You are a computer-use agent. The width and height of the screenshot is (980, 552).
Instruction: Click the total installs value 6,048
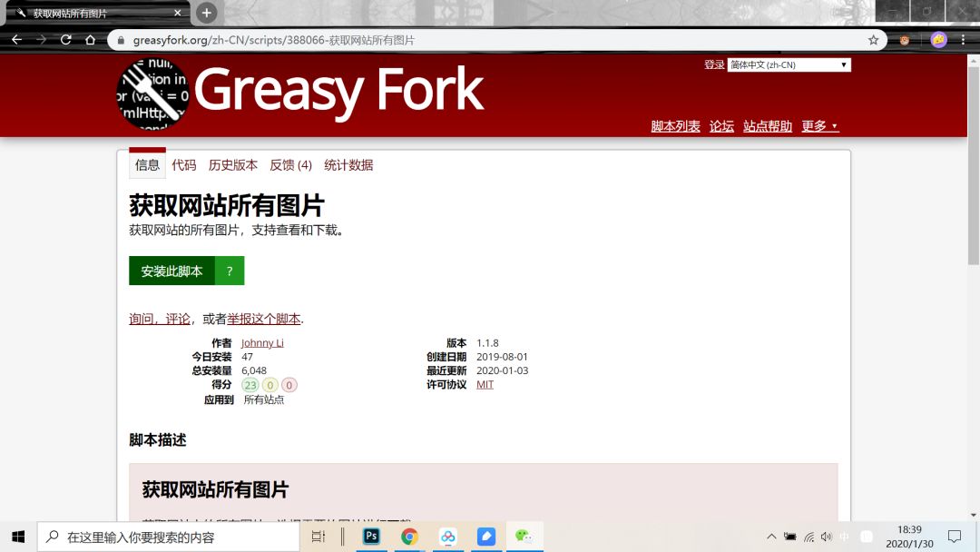[x=254, y=370]
